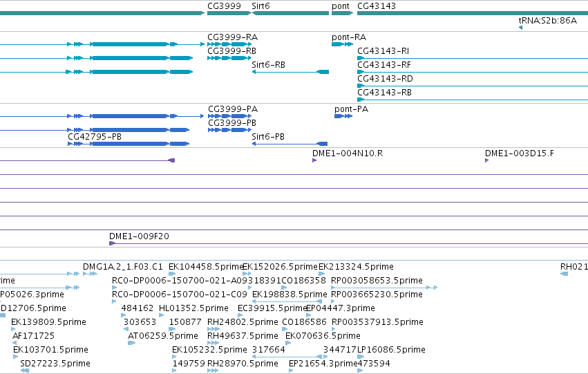Click the pont gene label
588x374 pixels.
click(341, 6)
